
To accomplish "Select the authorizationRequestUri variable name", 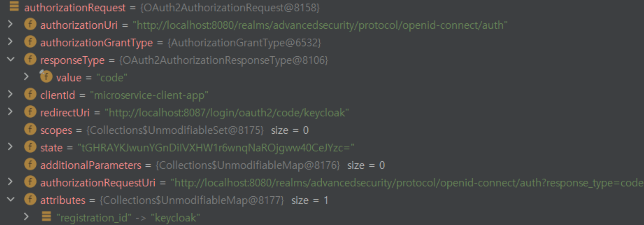I will 98,183.
